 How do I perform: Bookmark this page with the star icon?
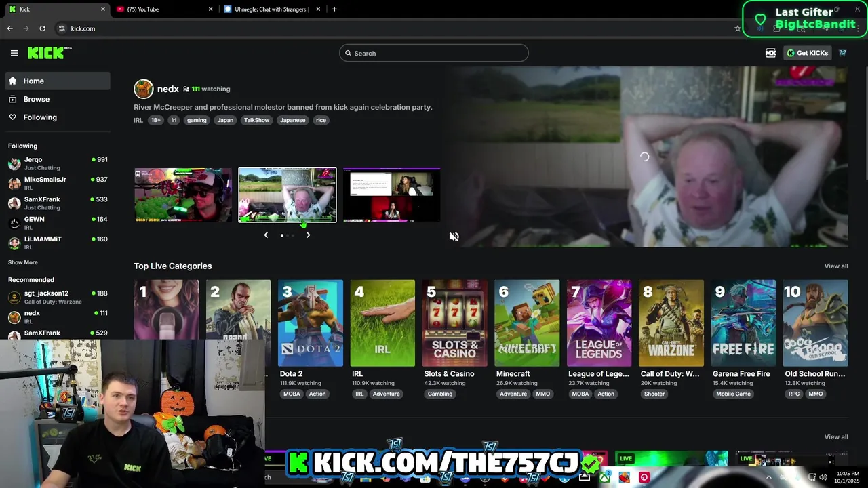[738, 28]
